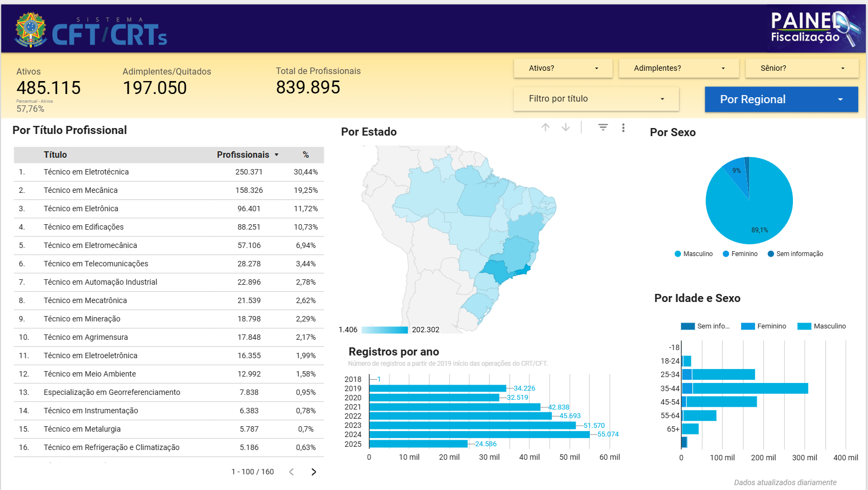Open the Ativos? dropdown filter

tap(563, 69)
